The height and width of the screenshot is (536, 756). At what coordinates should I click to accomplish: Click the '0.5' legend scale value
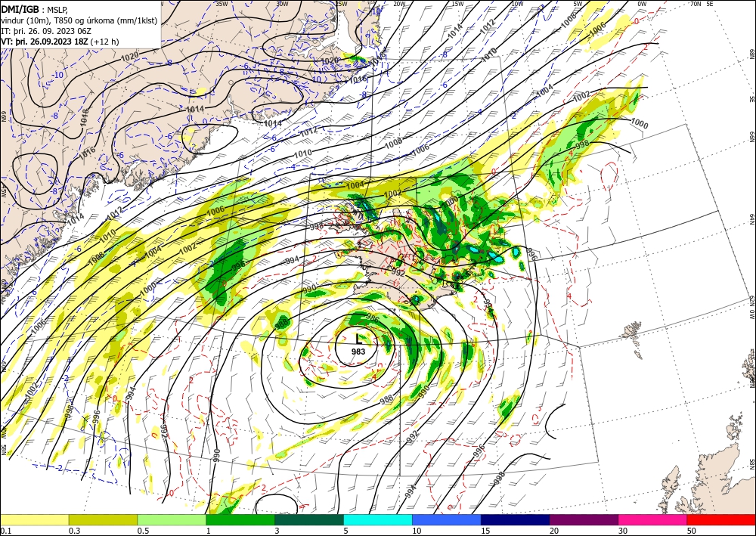coord(143,531)
